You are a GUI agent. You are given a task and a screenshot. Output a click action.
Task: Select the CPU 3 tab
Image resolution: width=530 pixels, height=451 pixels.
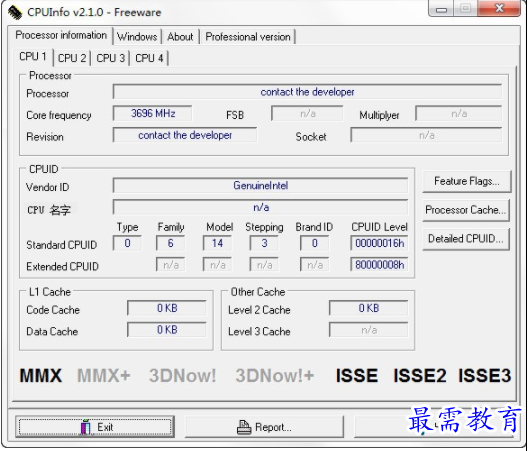(x=111, y=58)
